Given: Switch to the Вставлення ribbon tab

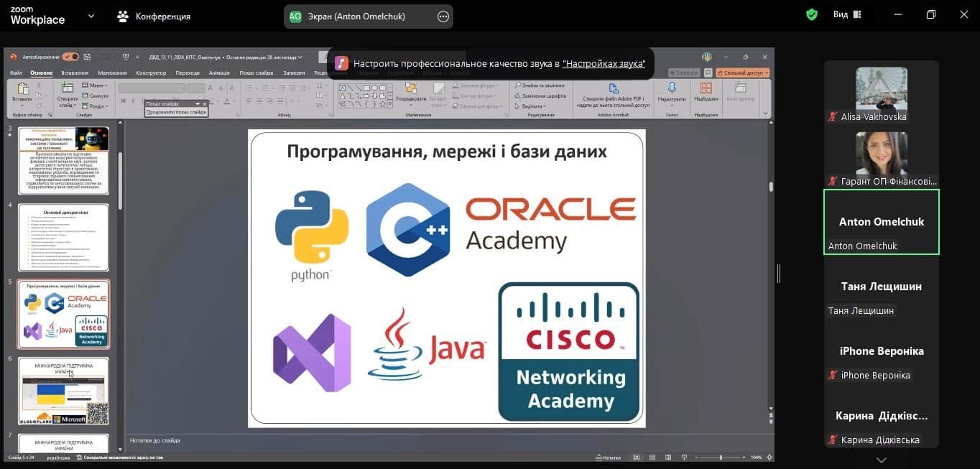Looking at the screenshot, I should click(75, 73).
